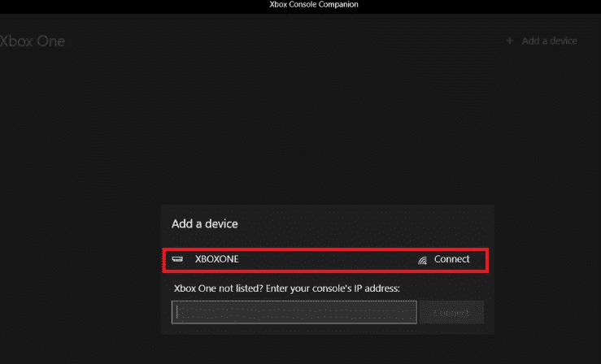Click the Xbox One page heading
The image size is (601, 364).
(33, 41)
